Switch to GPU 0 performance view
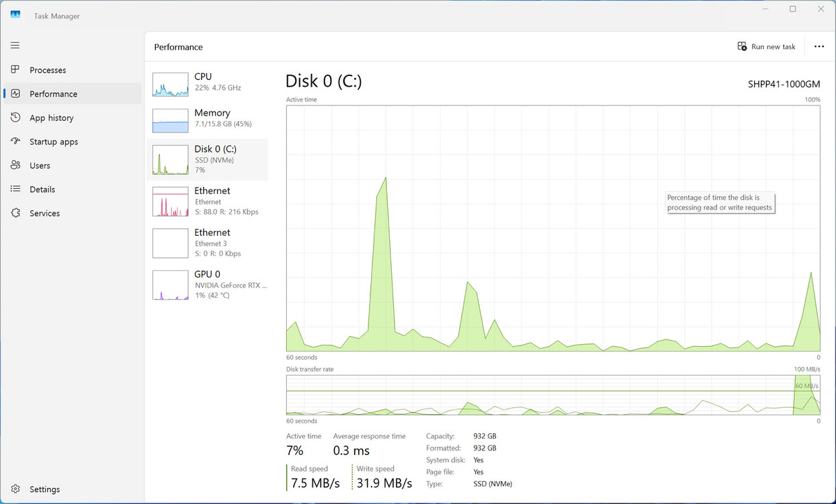This screenshot has height=504, width=836. coord(170,285)
